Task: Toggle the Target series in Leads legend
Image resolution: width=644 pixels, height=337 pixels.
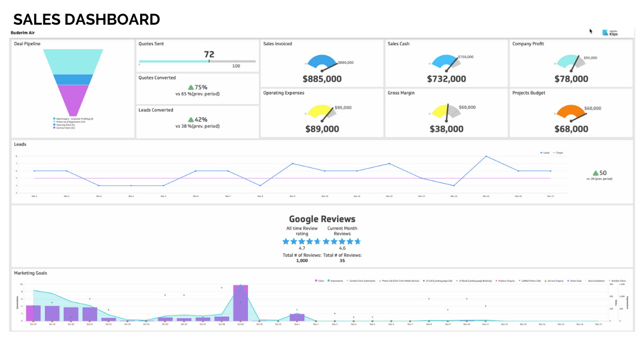Action: 558,153
